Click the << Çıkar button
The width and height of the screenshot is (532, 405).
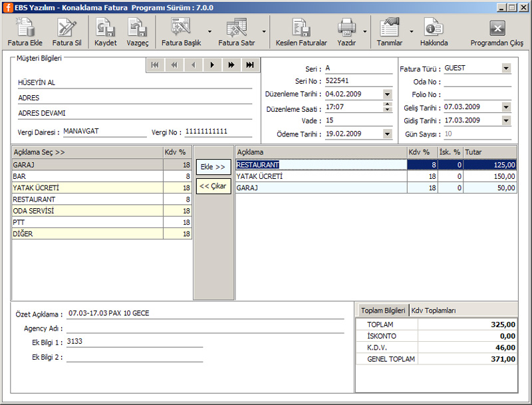(x=213, y=186)
